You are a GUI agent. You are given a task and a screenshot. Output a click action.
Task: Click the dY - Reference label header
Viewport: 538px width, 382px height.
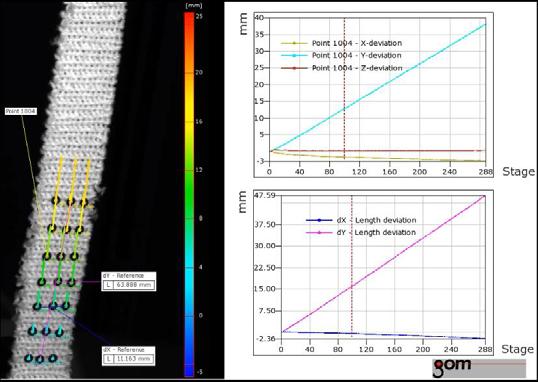tap(124, 276)
